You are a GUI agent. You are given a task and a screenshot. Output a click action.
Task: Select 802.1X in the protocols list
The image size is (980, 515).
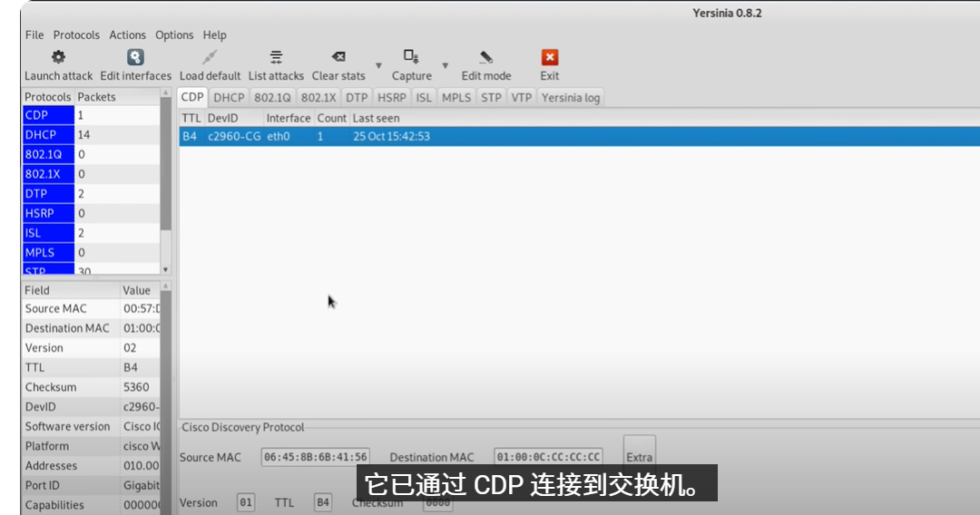tap(92, 174)
